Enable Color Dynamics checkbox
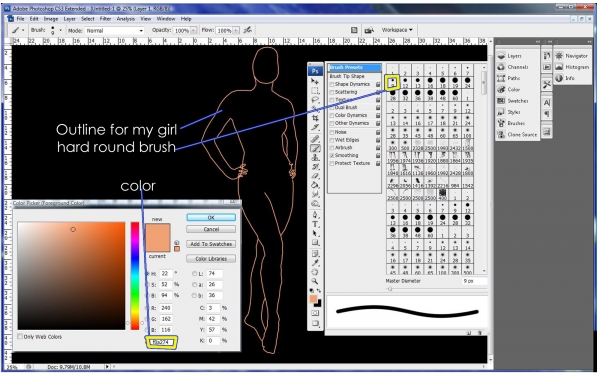The width and height of the screenshot is (600, 377). click(x=332, y=115)
